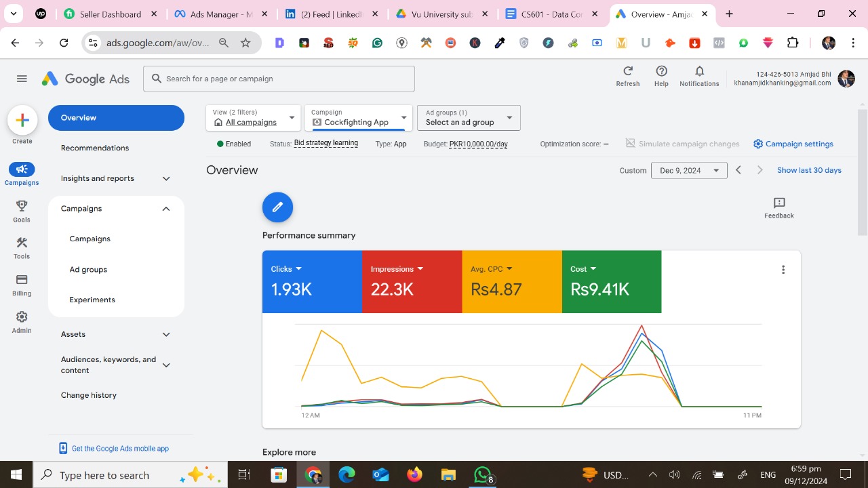Image resolution: width=868 pixels, height=488 pixels.
Task: Open performance summary three-dot menu
Action: pyautogui.click(x=783, y=270)
